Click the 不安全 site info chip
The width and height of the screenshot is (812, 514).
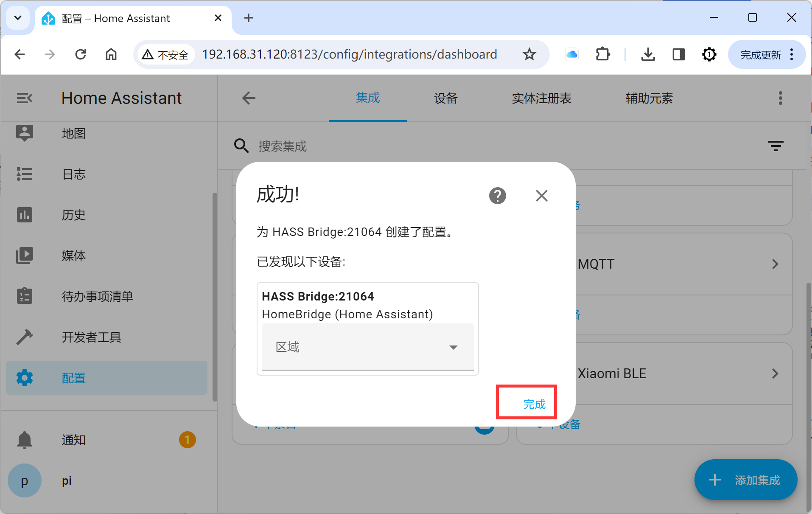click(165, 54)
